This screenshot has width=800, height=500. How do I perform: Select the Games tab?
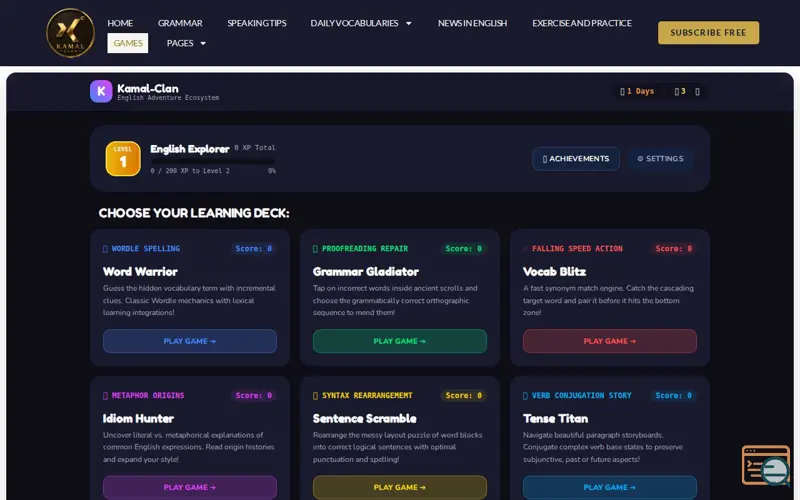pos(128,43)
